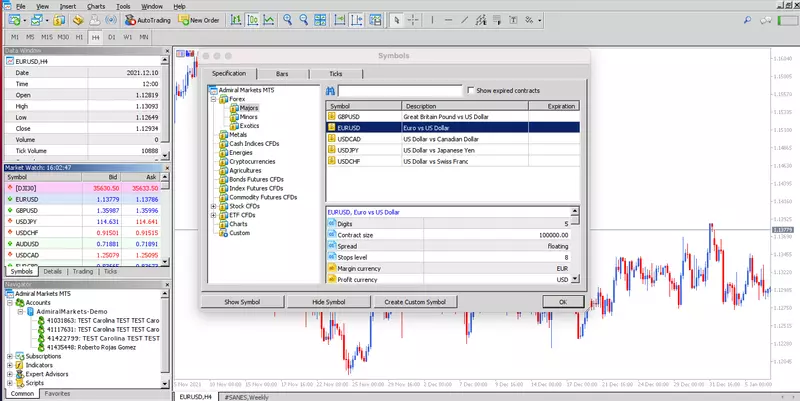Switch to the Bars tab

point(282,74)
